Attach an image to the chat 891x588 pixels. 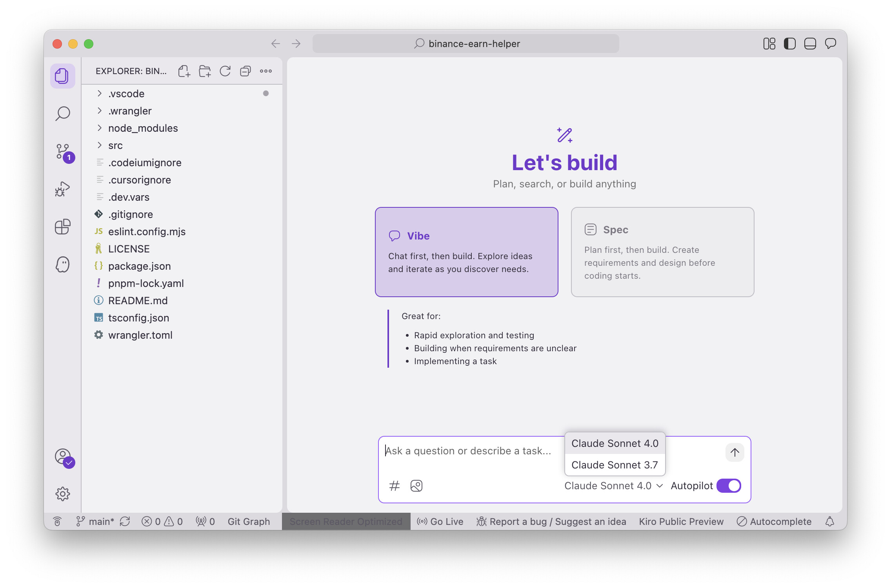point(416,486)
